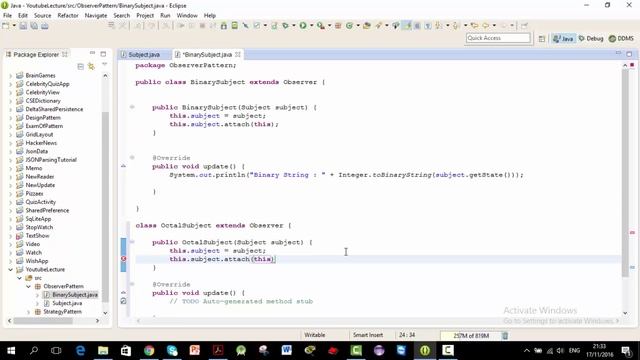Image resolution: width=640 pixels, height=360 pixels.
Task: Open Package Explorer view menu arrow
Action: tap(104, 65)
